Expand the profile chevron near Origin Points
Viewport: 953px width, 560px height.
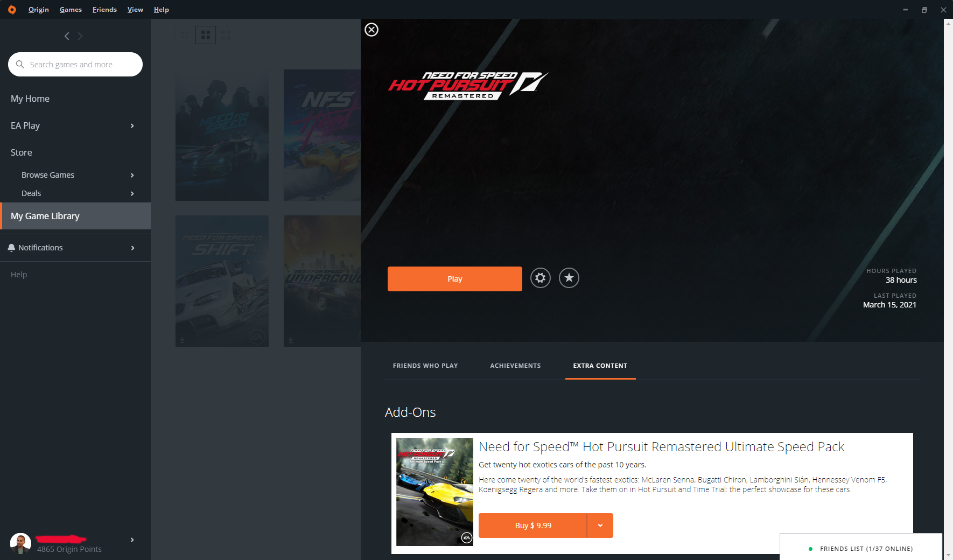click(x=131, y=540)
